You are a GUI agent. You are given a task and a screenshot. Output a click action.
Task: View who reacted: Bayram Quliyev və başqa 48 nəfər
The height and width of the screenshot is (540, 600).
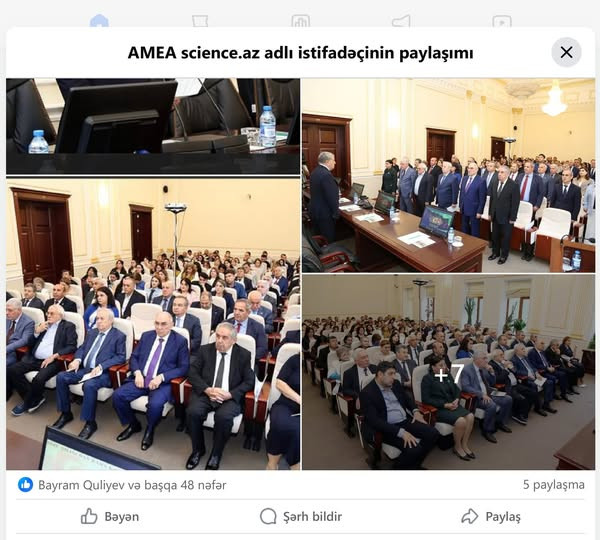pos(132,485)
